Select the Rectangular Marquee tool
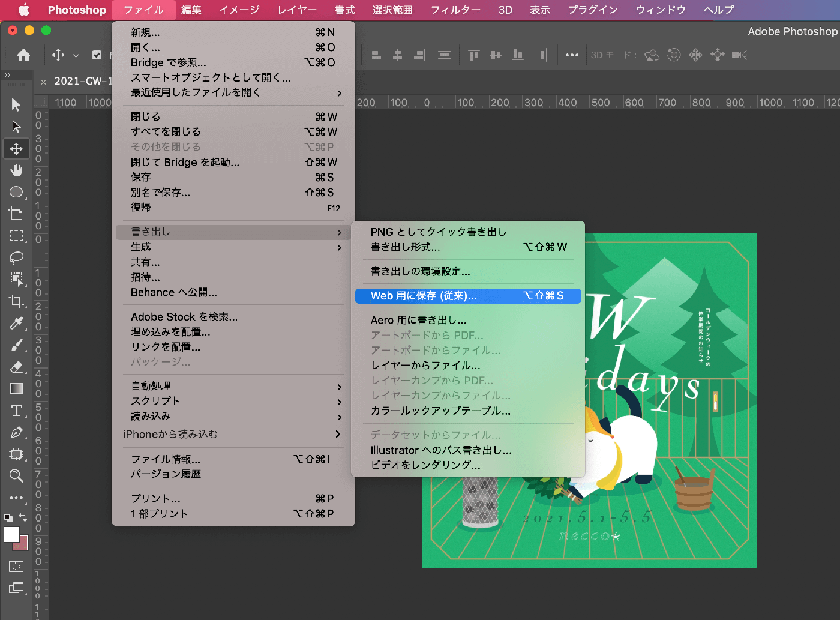 (x=16, y=236)
